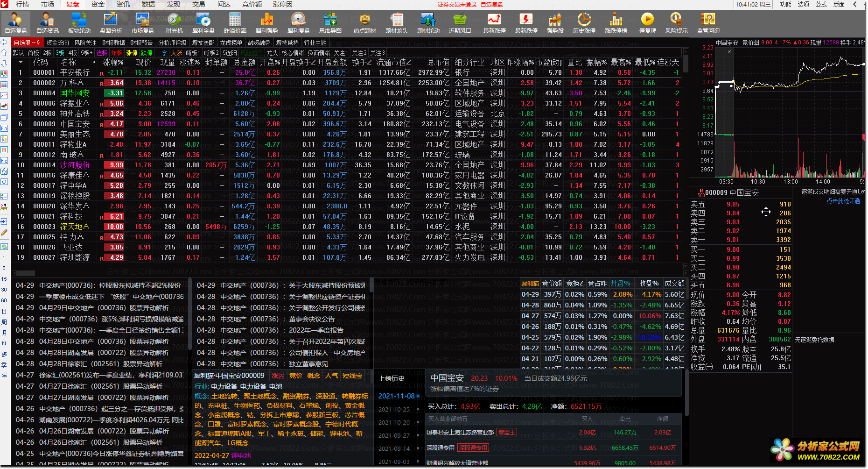
Task: Open the 历史涨停 icon
Action: [x=584, y=22]
